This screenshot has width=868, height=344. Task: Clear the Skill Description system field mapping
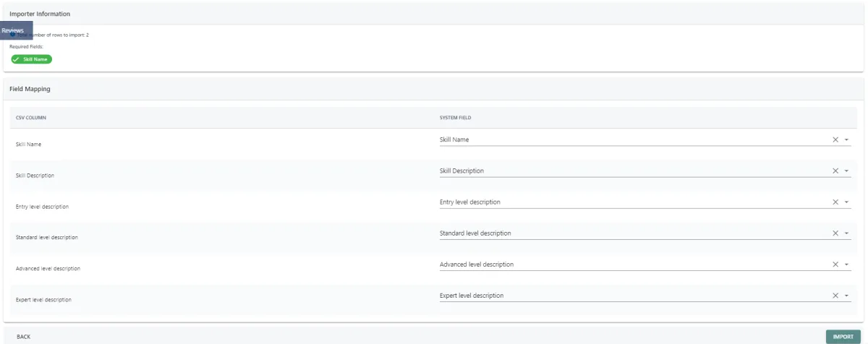pyautogui.click(x=835, y=171)
